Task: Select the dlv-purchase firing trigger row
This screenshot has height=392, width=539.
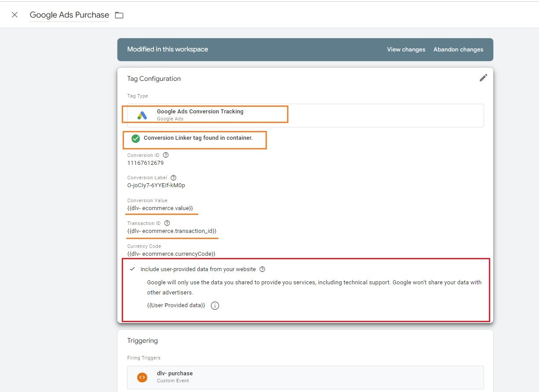Action: [305, 377]
